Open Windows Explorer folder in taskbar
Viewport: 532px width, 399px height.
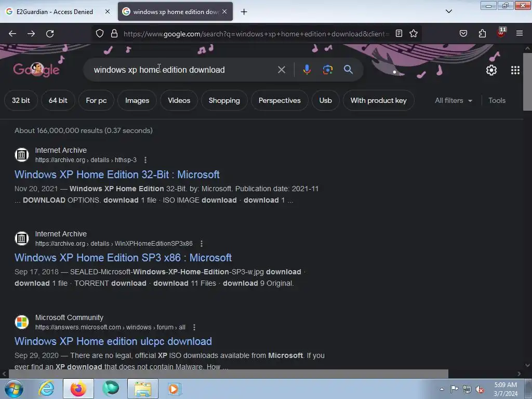click(143, 389)
